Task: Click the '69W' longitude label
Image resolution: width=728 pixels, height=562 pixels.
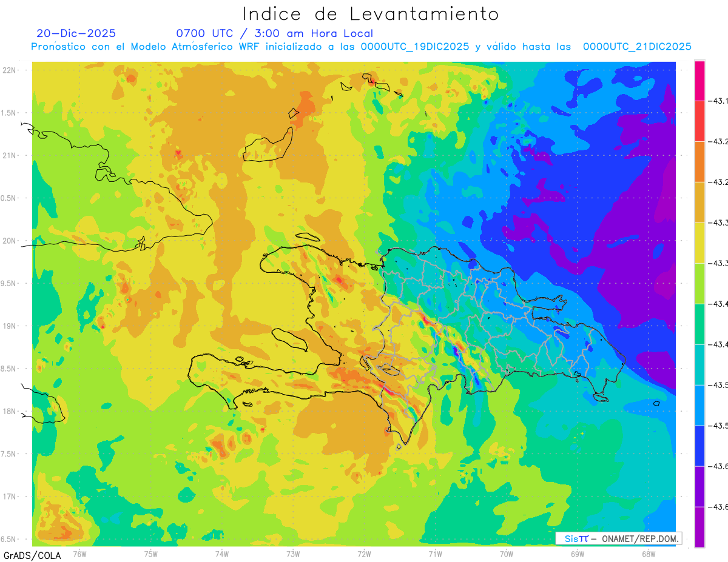Action: pyautogui.click(x=577, y=554)
